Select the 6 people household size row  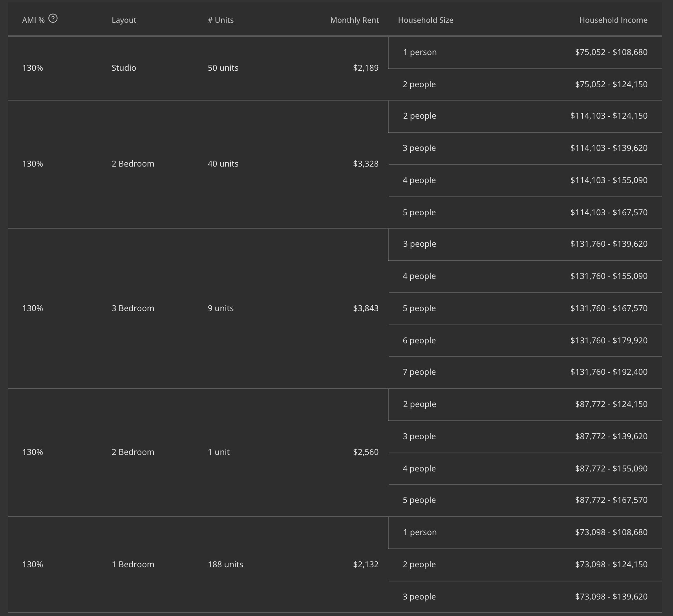point(419,341)
